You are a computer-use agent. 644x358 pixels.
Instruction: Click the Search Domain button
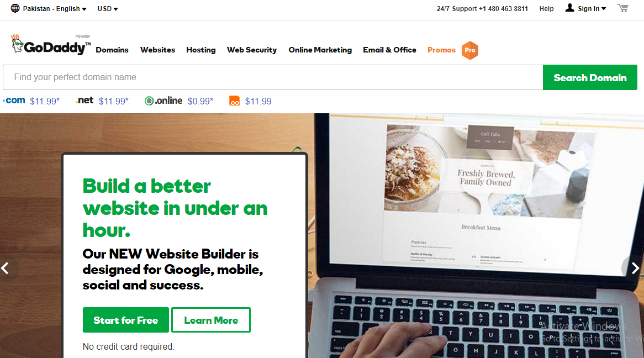point(590,77)
